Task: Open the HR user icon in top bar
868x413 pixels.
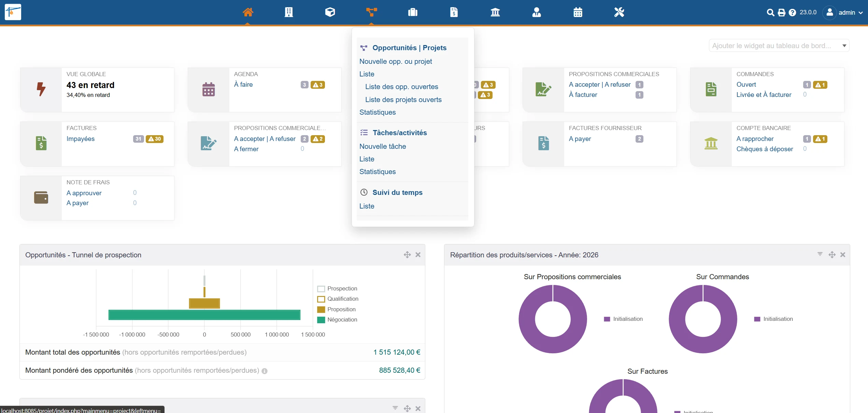Action: click(537, 12)
